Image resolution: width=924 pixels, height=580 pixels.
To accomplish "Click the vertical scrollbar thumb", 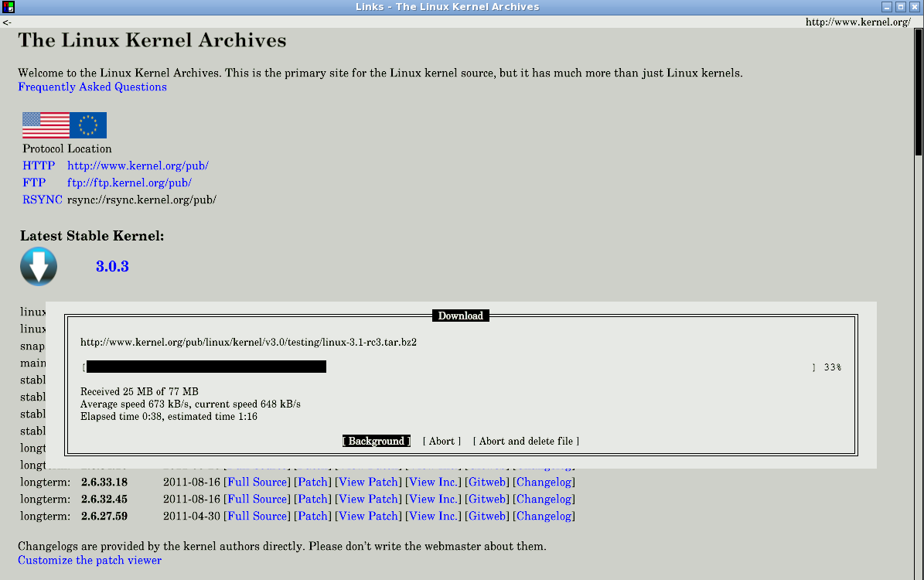I will [919, 92].
